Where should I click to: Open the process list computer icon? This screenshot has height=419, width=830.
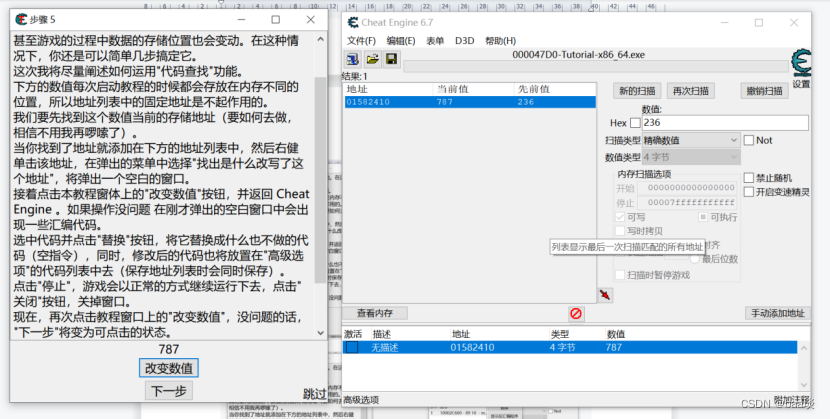(353, 59)
